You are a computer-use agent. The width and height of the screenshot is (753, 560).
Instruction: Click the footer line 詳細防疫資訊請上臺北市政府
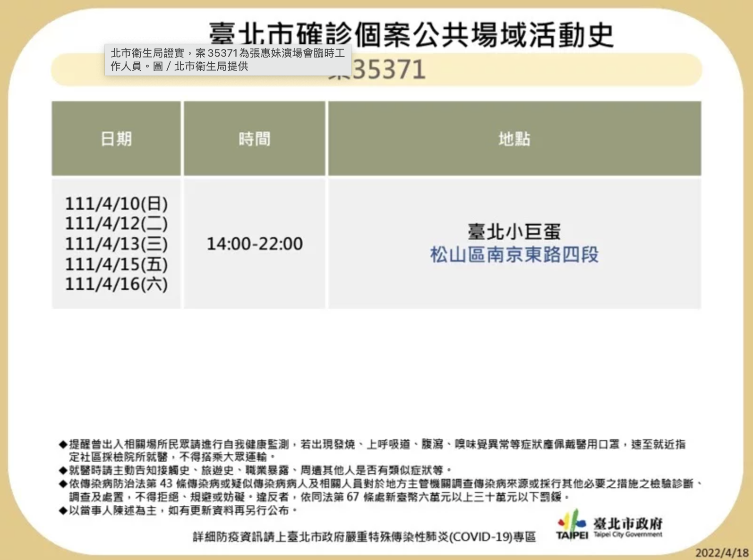(x=364, y=537)
